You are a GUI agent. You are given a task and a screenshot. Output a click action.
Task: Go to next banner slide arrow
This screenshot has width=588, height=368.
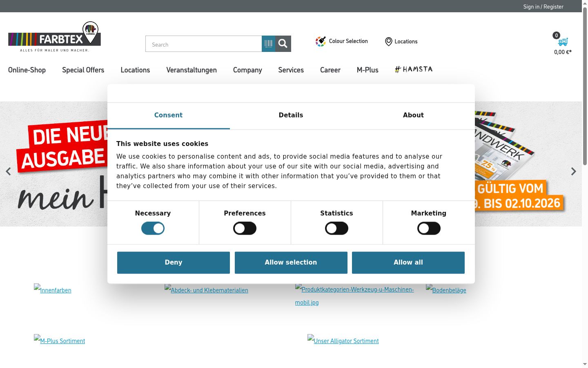click(573, 171)
